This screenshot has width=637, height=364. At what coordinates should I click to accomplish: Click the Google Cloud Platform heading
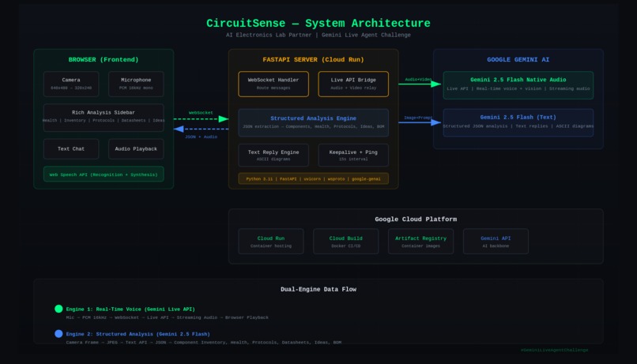416,220
